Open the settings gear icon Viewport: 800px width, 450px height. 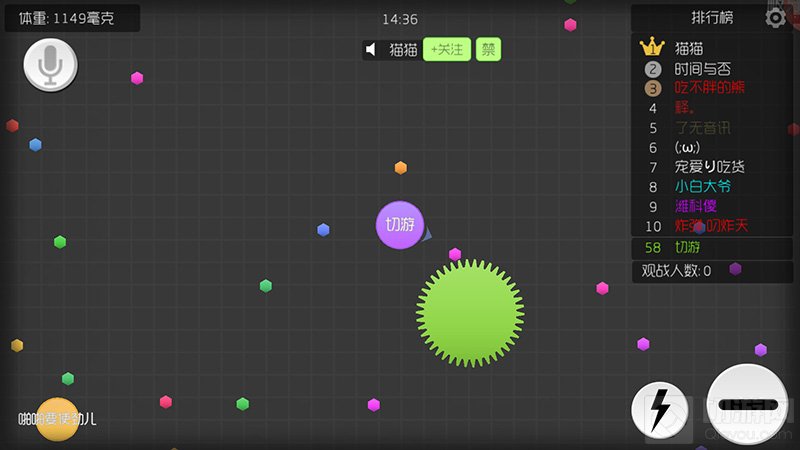[x=775, y=18]
